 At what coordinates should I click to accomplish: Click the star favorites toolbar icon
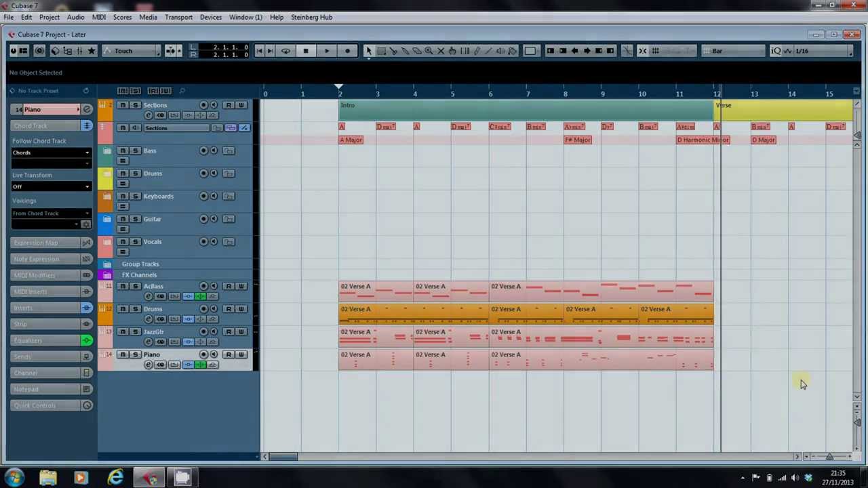[x=92, y=51]
